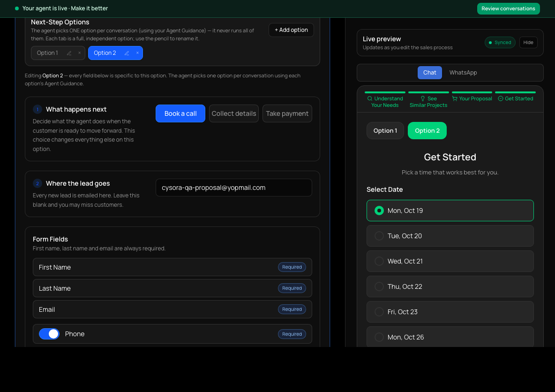Image resolution: width=555 pixels, height=392 pixels.
Task: Click the + Add option button
Action: tap(291, 30)
